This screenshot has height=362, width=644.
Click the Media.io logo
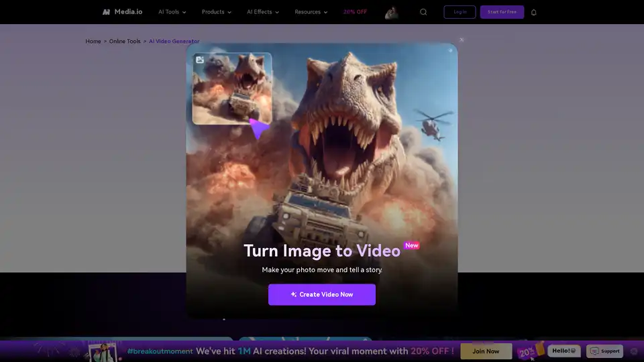coord(122,12)
